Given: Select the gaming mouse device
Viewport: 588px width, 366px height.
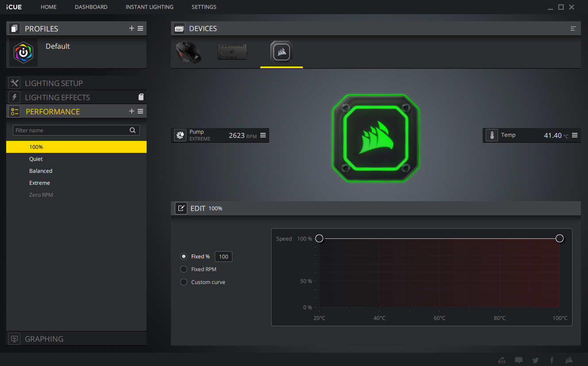Looking at the screenshot, I should [x=188, y=52].
